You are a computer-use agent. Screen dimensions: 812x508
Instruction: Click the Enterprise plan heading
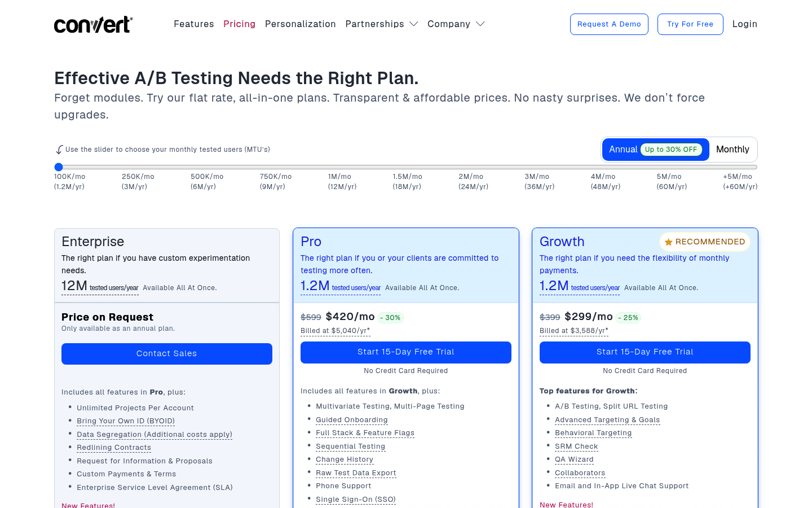93,242
